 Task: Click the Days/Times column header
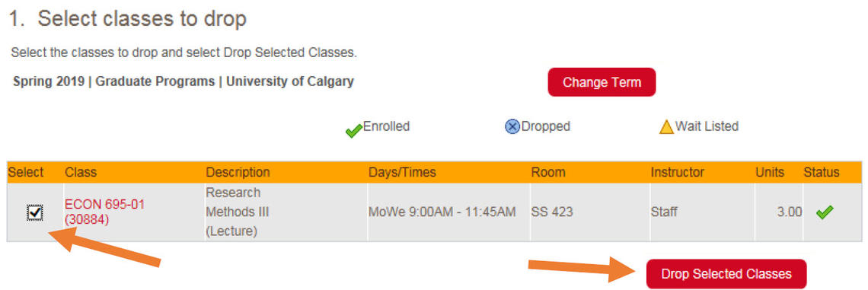click(403, 173)
